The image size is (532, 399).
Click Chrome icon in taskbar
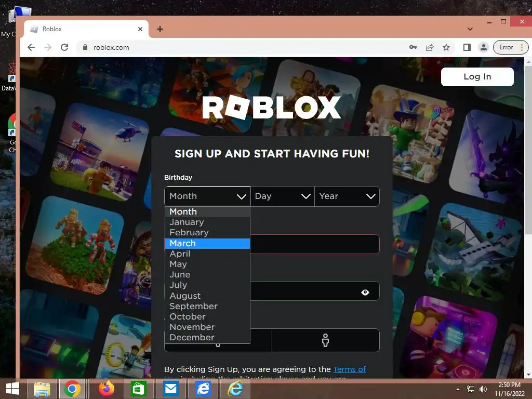coord(72,389)
